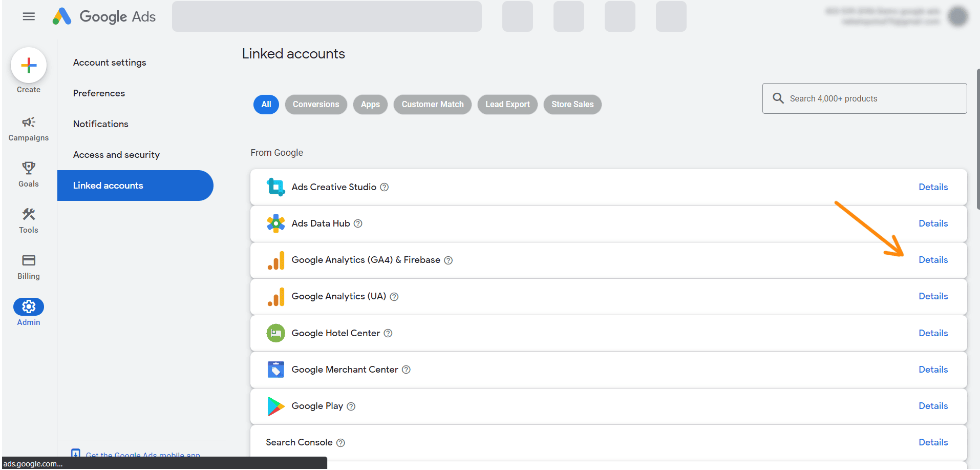980x470 pixels.
Task: Open Tools in the sidebar
Action: 29,220
